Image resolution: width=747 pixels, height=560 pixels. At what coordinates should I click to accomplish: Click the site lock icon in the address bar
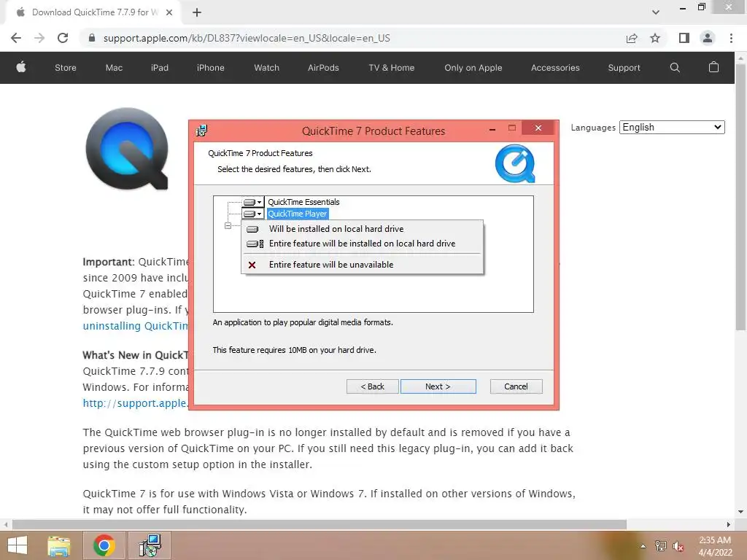92,38
